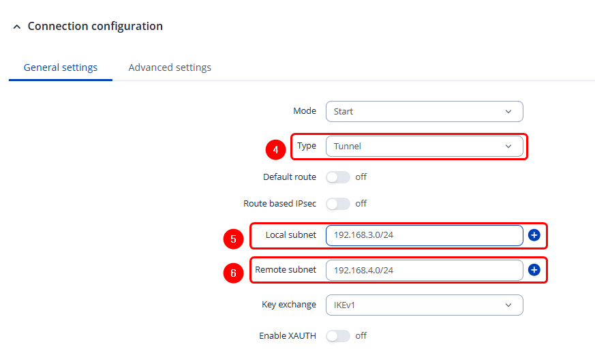Click the Remote subnet input field
Screen dimensions: 595x364
(x=424, y=270)
